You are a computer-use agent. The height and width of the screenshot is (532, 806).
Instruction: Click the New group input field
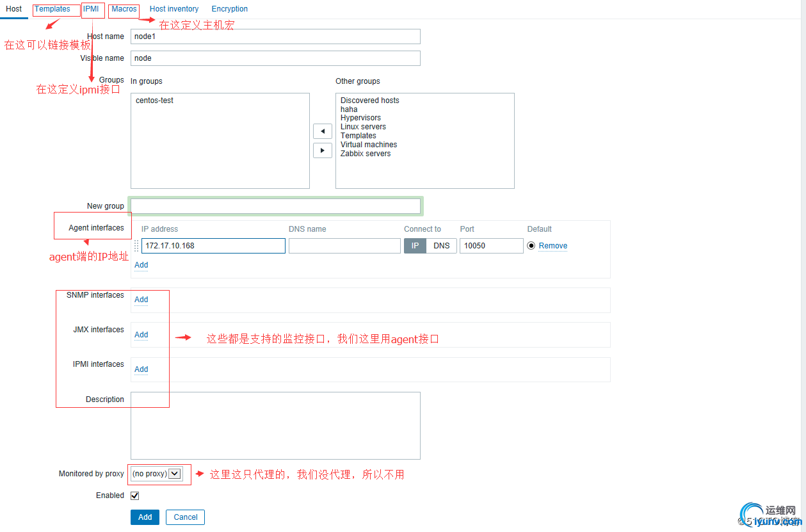pos(275,206)
